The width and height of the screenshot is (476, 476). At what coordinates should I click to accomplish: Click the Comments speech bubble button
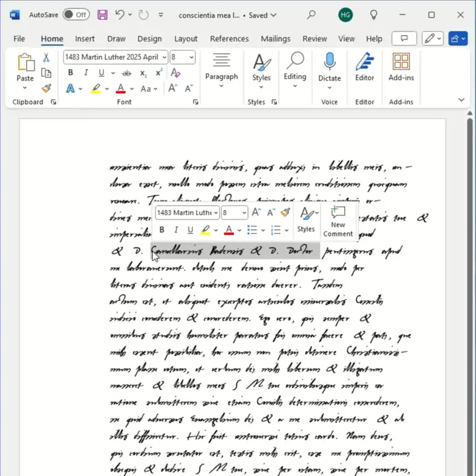click(x=404, y=39)
